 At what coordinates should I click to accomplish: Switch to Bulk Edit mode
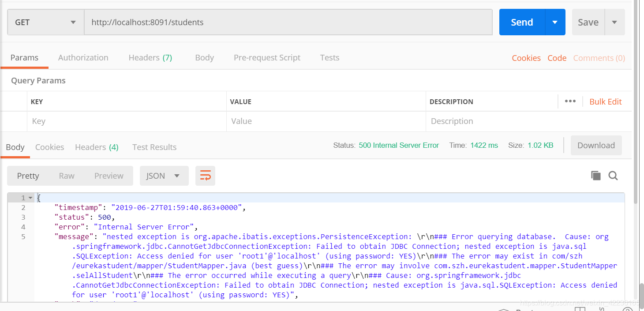[x=605, y=101]
